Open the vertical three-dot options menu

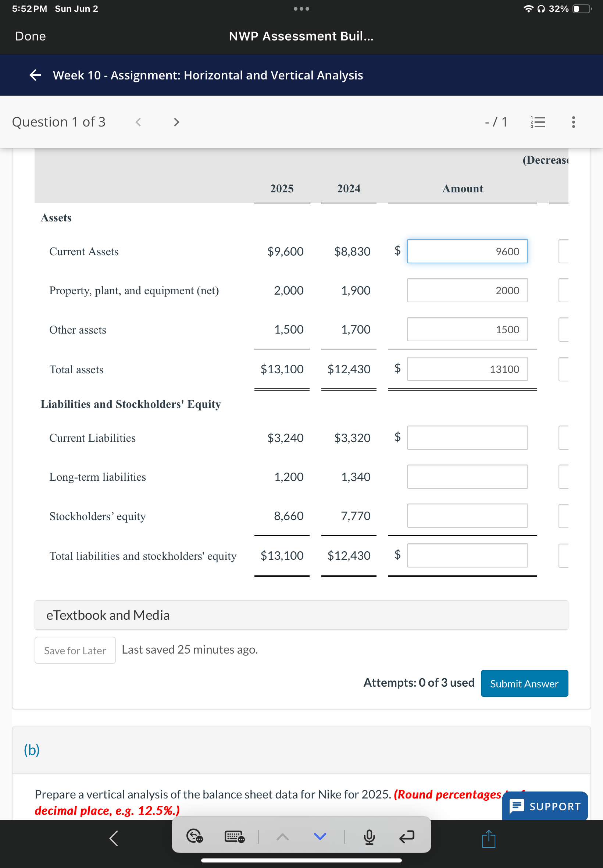pyautogui.click(x=574, y=122)
